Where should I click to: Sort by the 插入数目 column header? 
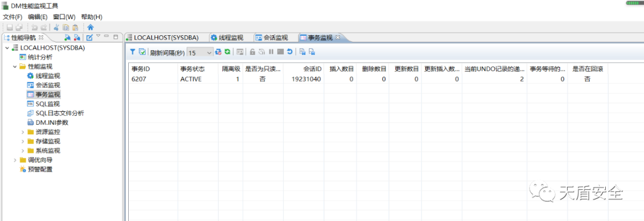pos(340,69)
